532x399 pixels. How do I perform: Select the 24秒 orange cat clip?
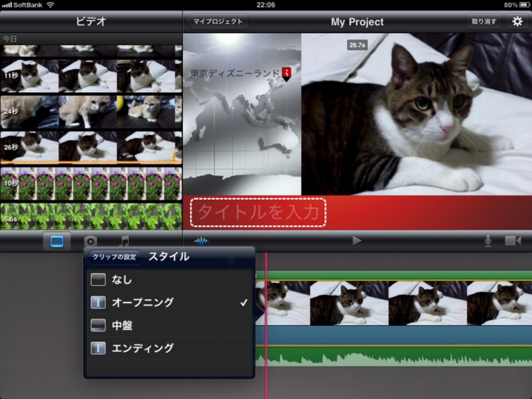(91, 112)
